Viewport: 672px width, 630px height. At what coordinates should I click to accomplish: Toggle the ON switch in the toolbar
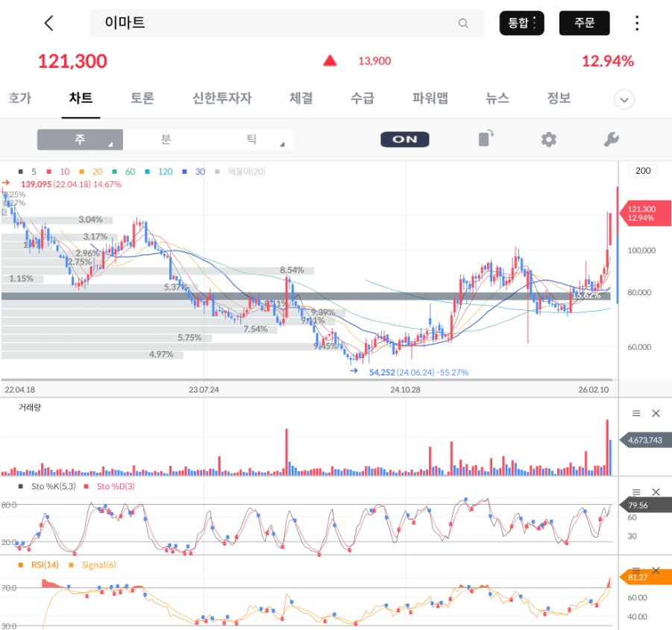coord(404,139)
